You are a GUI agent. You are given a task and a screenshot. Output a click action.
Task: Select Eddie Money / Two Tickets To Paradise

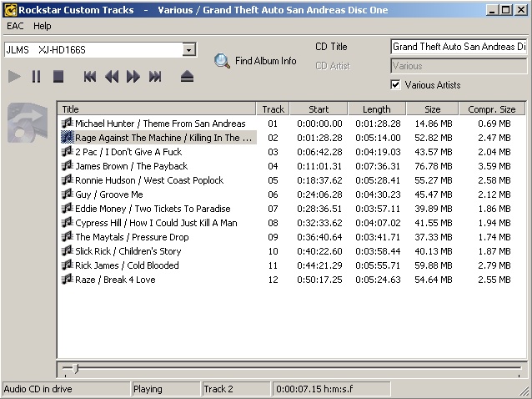[153, 209]
